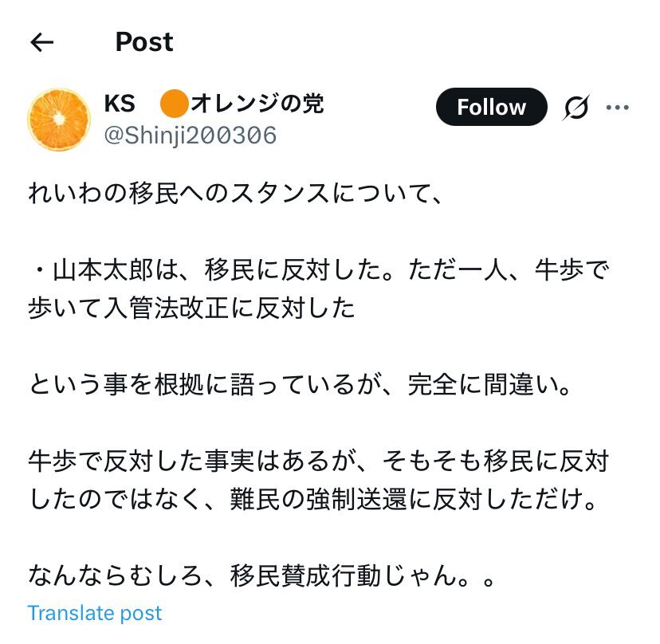Viewport: 660px width, 644px height.
Task: Open the Grok explain-post icon
Action: pos(576,108)
